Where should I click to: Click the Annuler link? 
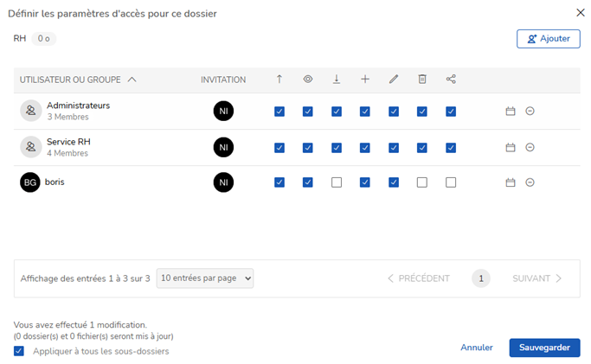(x=477, y=348)
